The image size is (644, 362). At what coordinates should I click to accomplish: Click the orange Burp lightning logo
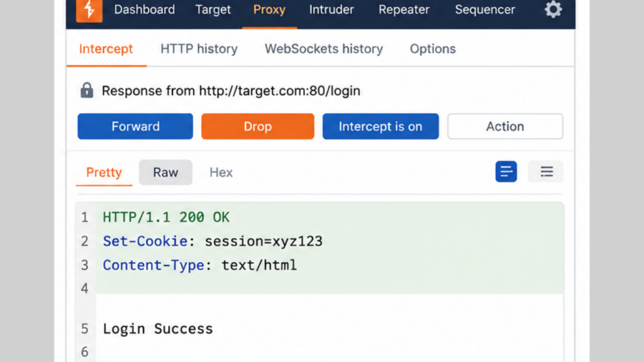pos(89,10)
